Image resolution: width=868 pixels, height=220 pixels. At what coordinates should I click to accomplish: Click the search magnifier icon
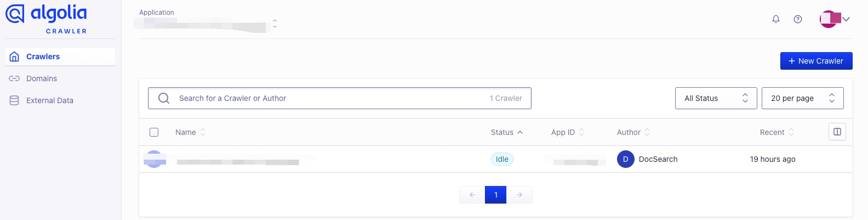(164, 98)
